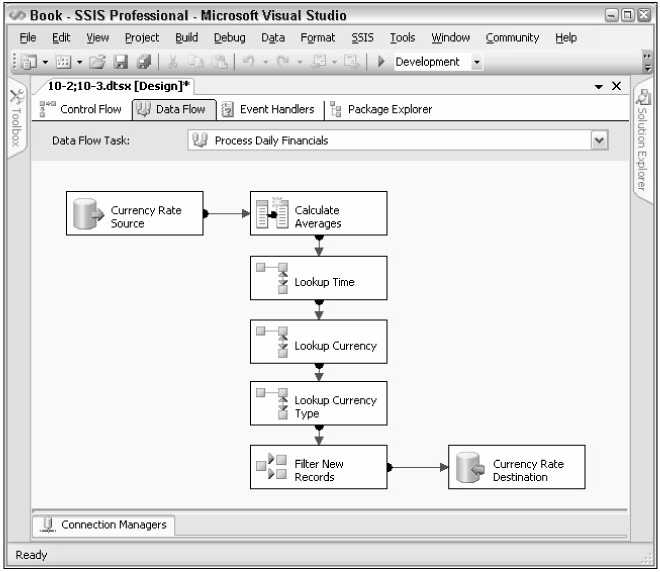Expand the Add New Item dropdown arrow
Viewport: 660px width, 572px height.
point(79,62)
